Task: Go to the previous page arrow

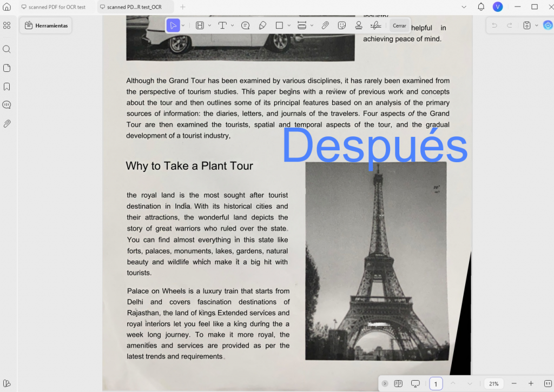Action: tap(453, 383)
